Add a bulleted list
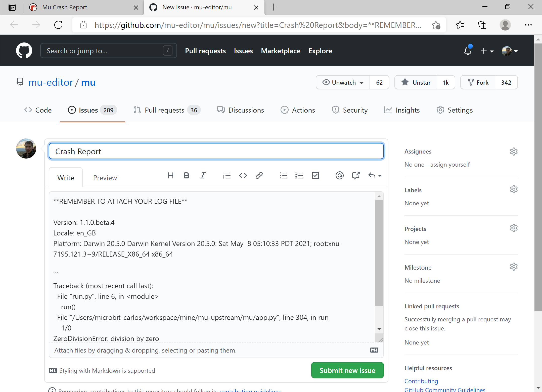Image resolution: width=542 pixels, height=392 pixels. 283,175
